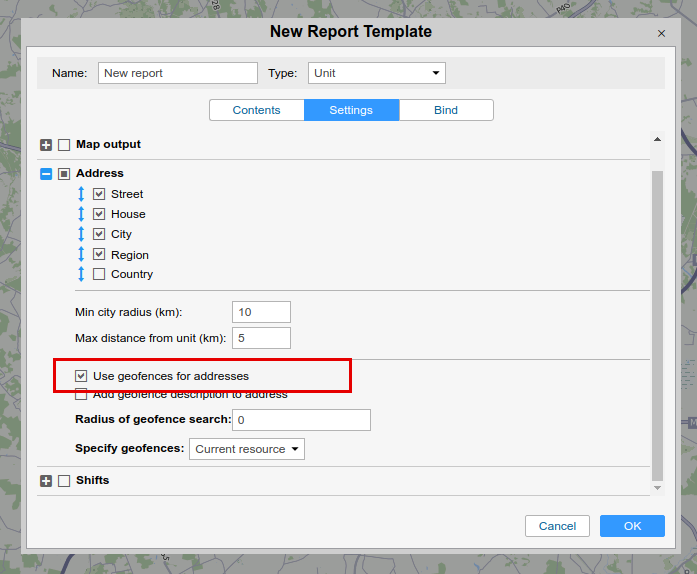Click the Cancel button

click(557, 526)
